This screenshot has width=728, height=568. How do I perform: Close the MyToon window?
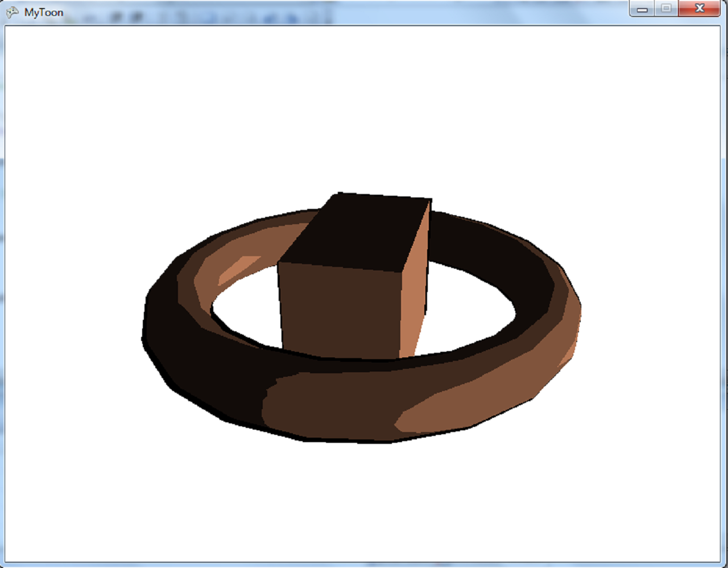click(700, 9)
